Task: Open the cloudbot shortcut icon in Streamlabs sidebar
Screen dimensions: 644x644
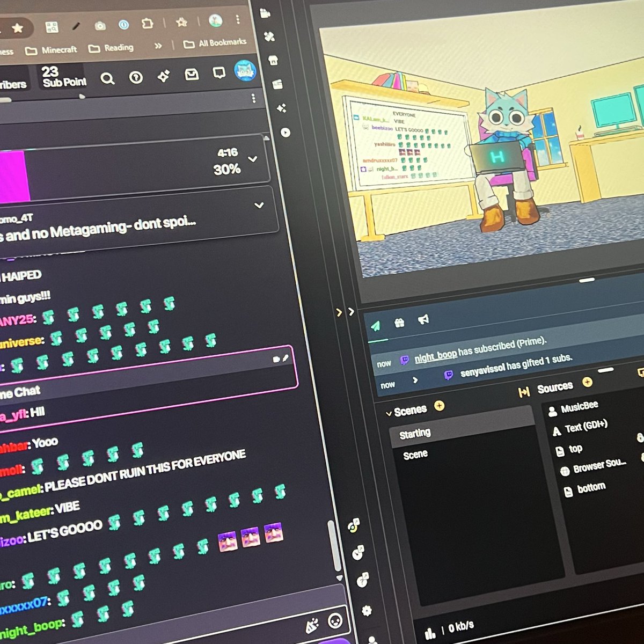Action: [x=358, y=552]
